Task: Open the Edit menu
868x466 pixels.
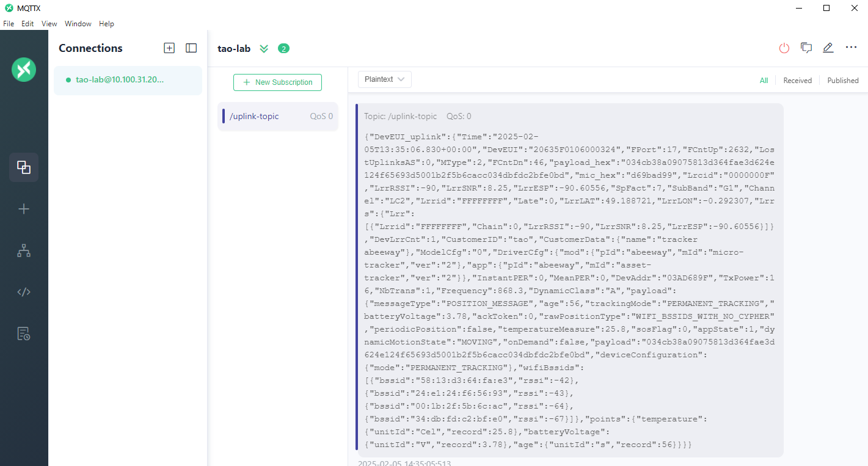Action: click(27, 24)
